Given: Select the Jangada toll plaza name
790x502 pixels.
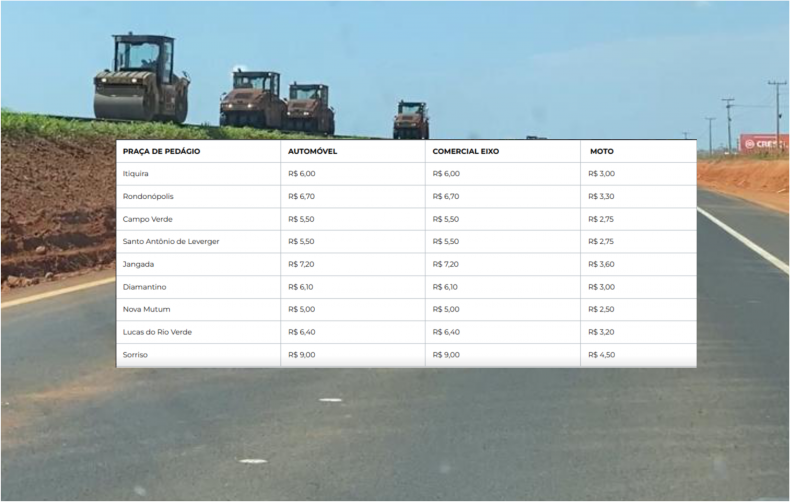Looking at the screenshot, I should tap(138, 264).
